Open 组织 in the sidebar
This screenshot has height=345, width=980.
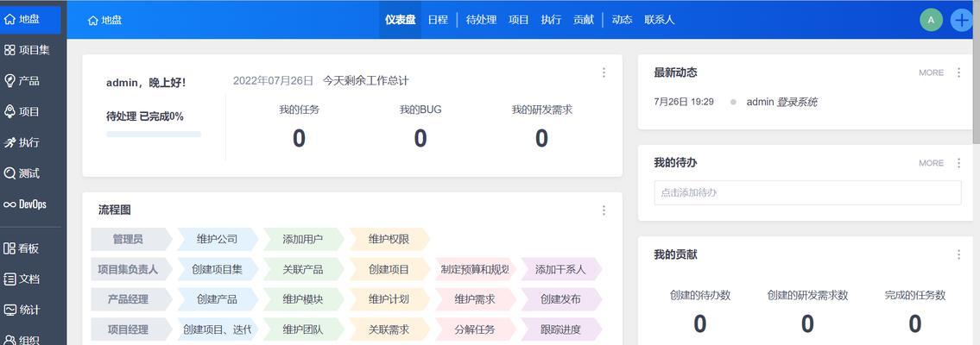coord(22,340)
